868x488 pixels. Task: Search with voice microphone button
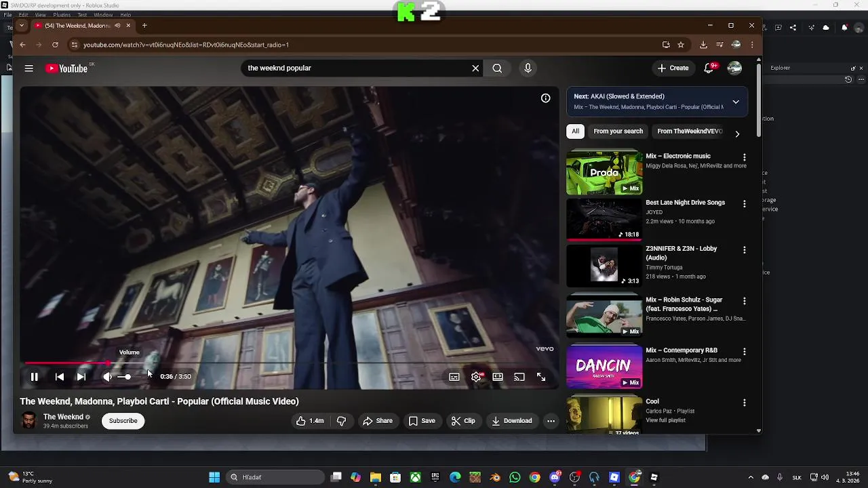point(528,68)
